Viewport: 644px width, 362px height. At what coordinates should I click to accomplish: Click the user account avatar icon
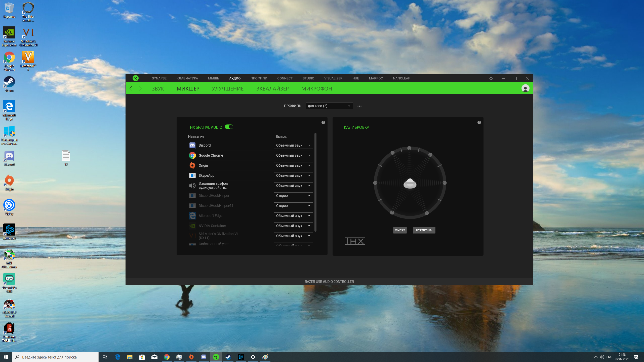[x=525, y=88]
